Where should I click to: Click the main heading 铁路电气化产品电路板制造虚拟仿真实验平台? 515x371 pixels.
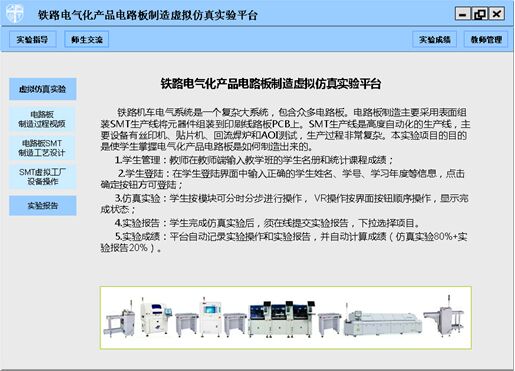pos(271,83)
